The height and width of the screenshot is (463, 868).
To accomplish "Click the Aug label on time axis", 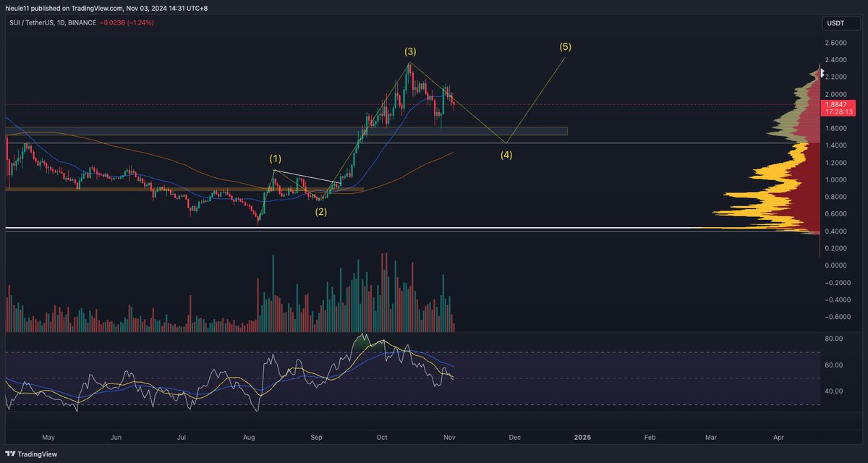I will point(250,438).
